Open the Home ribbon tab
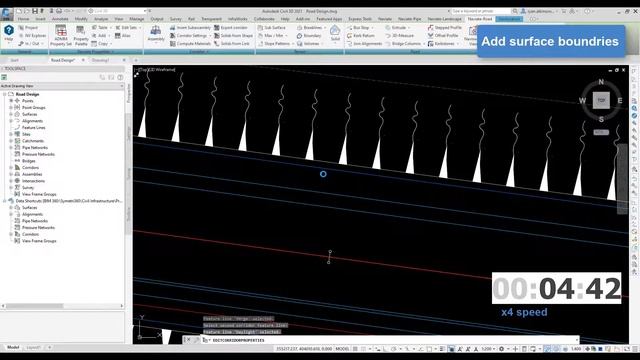Viewport: 640px width, 360px height. coord(23,19)
